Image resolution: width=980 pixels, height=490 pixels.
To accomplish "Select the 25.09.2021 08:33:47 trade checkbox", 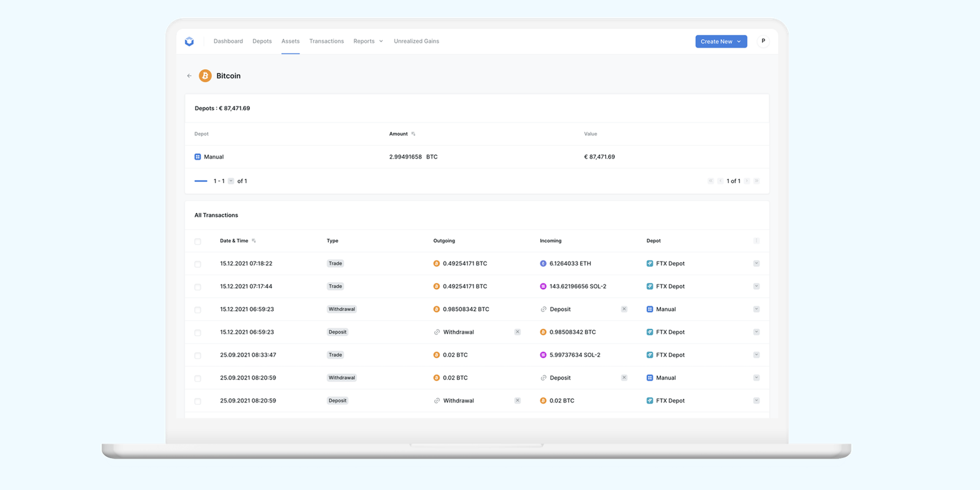I will (198, 355).
